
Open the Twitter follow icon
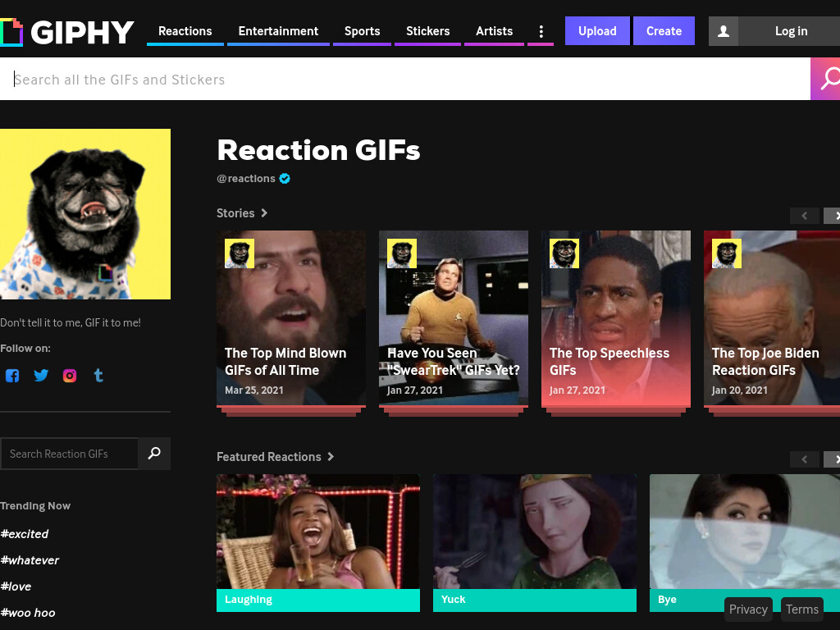(x=41, y=376)
